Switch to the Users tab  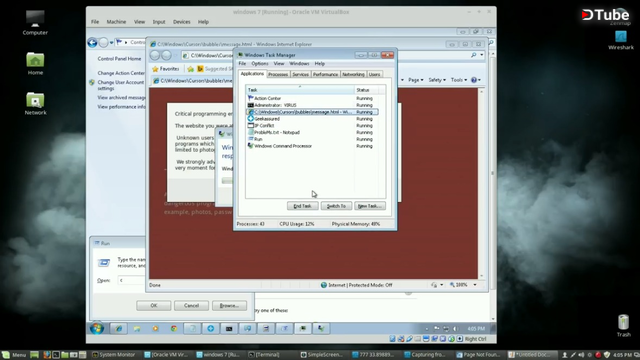[x=374, y=74]
